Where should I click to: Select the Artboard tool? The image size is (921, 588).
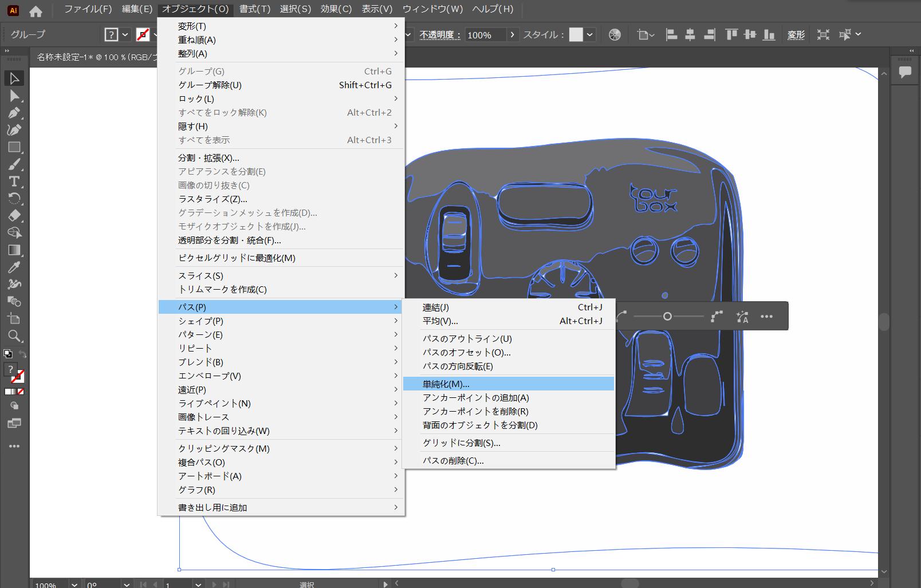pyautogui.click(x=14, y=319)
